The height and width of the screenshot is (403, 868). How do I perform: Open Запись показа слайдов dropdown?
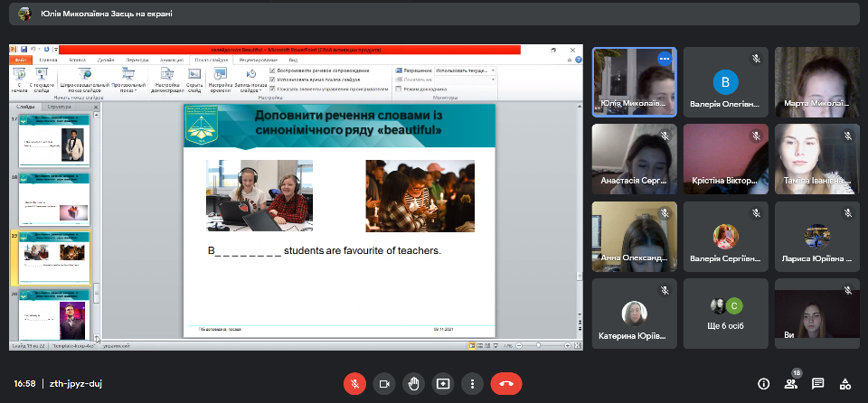pos(250,80)
